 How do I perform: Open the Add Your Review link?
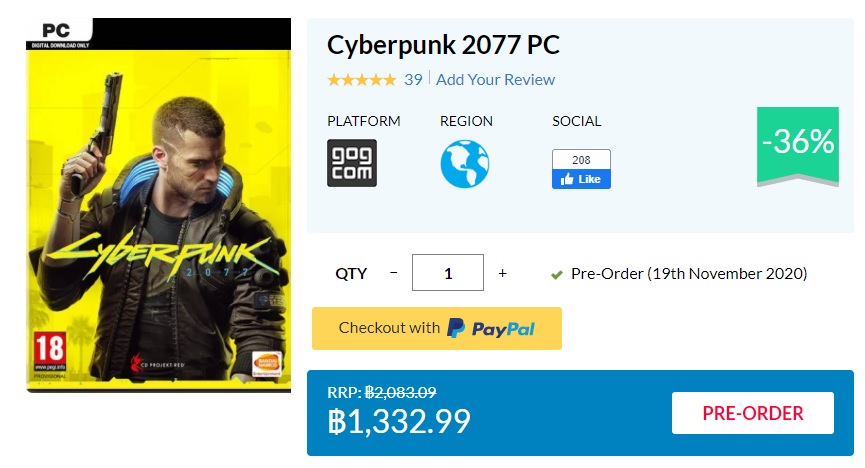(x=495, y=80)
